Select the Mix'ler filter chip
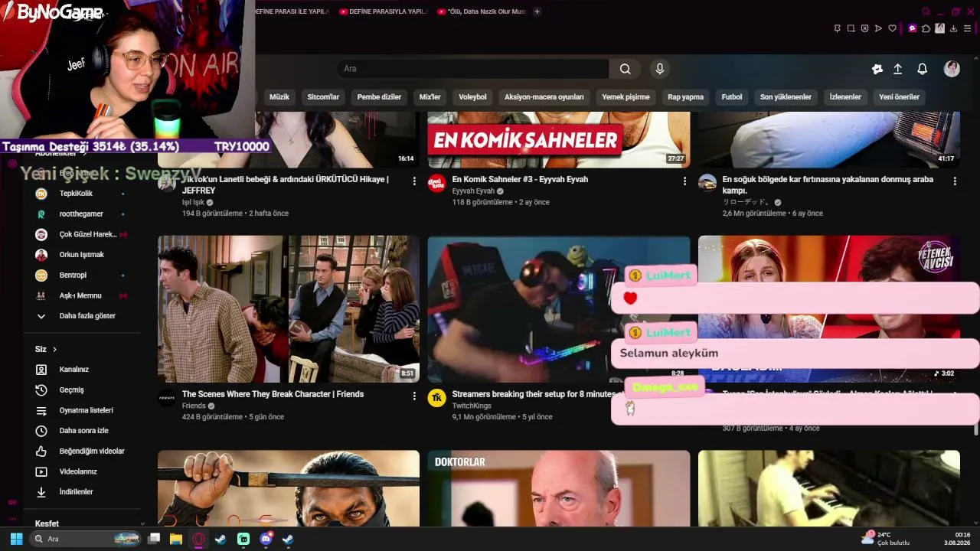Viewport: 980px width, 551px height. (x=430, y=97)
